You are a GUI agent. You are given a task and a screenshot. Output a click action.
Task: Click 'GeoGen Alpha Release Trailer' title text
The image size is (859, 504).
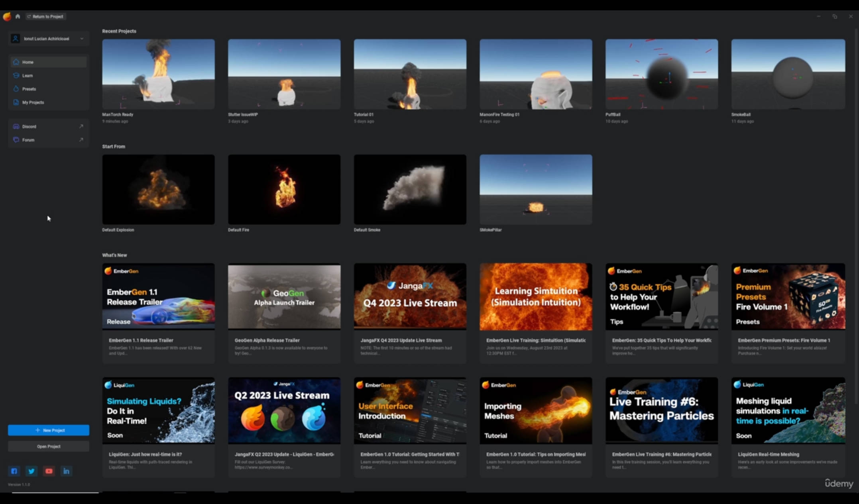pos(267,340)
